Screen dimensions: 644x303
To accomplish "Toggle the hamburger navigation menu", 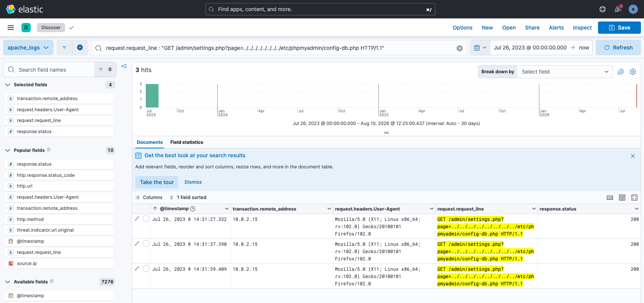I will 11,28.
